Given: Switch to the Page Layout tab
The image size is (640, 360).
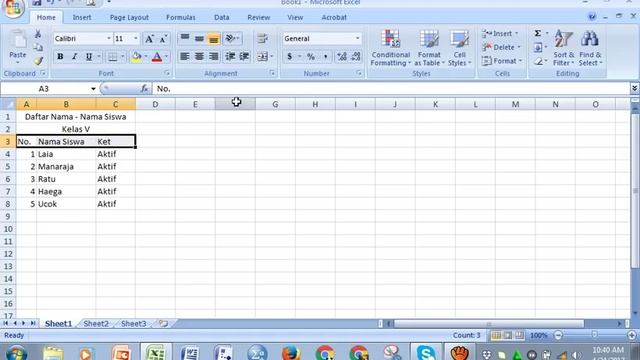Looking at the screenshot, I should point(129,18).
